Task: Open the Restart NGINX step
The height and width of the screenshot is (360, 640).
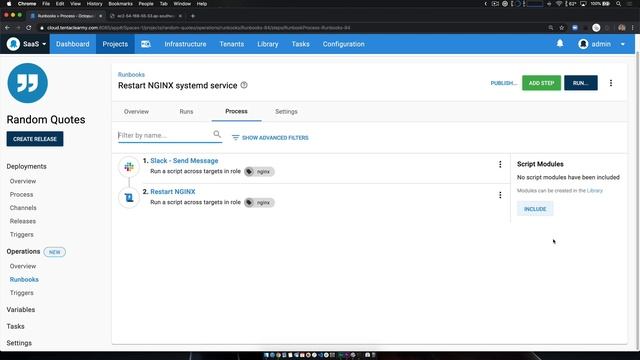Action: tap(173, 192)
